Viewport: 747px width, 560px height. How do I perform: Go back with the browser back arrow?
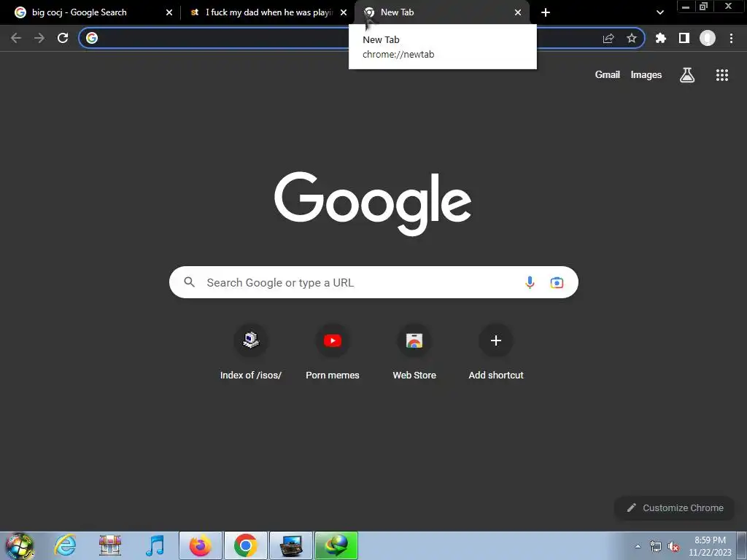(16, 38)
